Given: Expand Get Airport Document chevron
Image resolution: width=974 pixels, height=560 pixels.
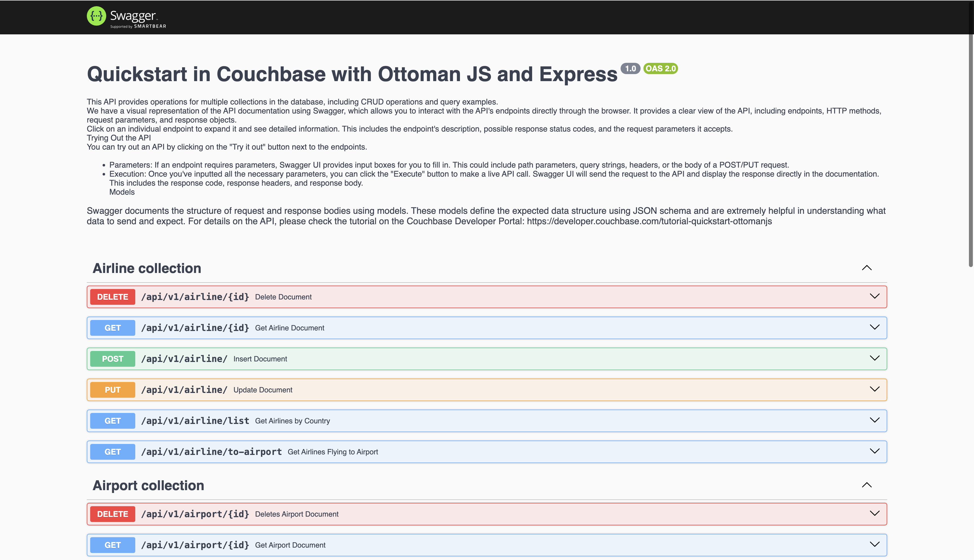Looking at the screenshot, I should (x=874, y=545).
